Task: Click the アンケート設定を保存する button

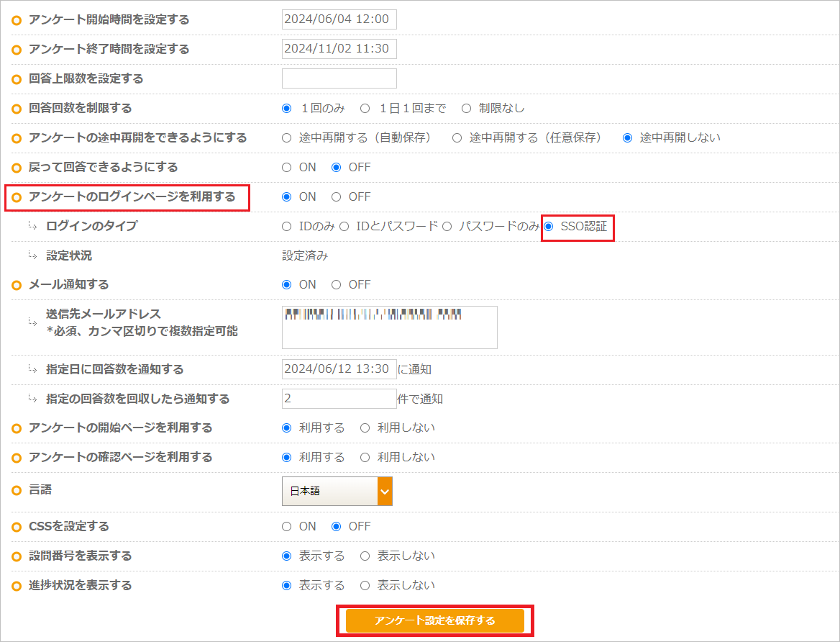Action: tap(434, 620)
